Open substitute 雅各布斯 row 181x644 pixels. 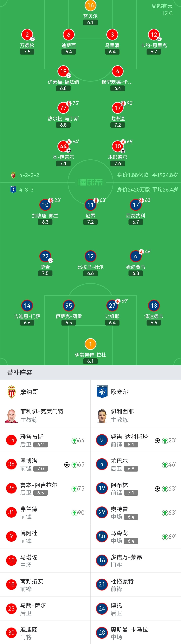tap(45, 440)
